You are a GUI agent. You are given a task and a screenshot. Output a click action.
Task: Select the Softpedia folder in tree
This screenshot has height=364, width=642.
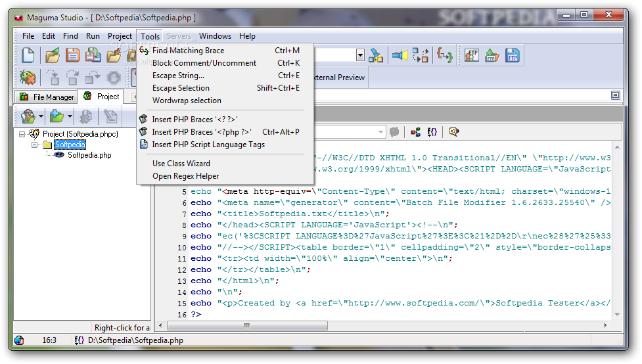pos(70,145)
